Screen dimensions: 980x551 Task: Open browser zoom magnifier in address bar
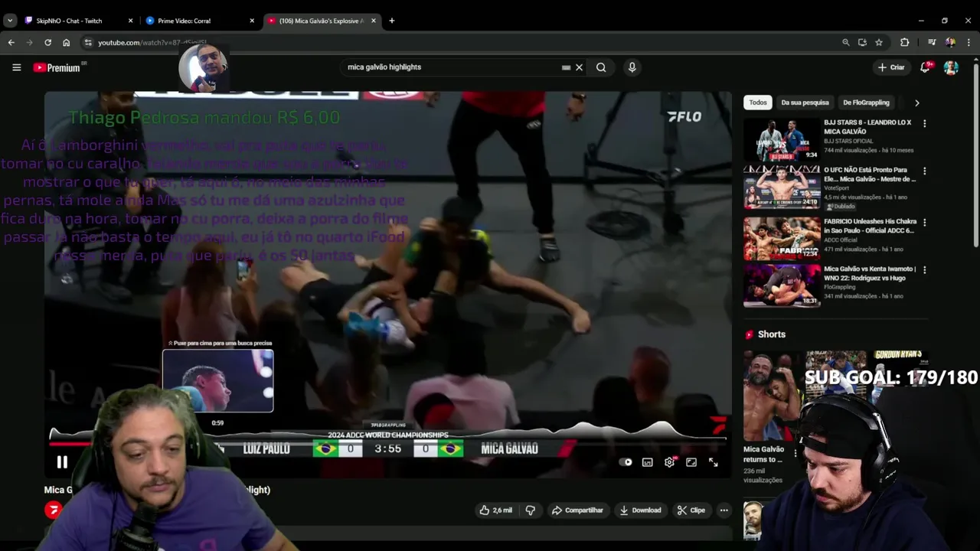point(845,43)
